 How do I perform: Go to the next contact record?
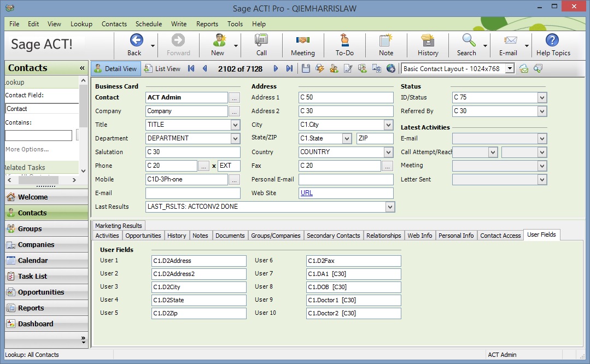click(x=276, y=68)
